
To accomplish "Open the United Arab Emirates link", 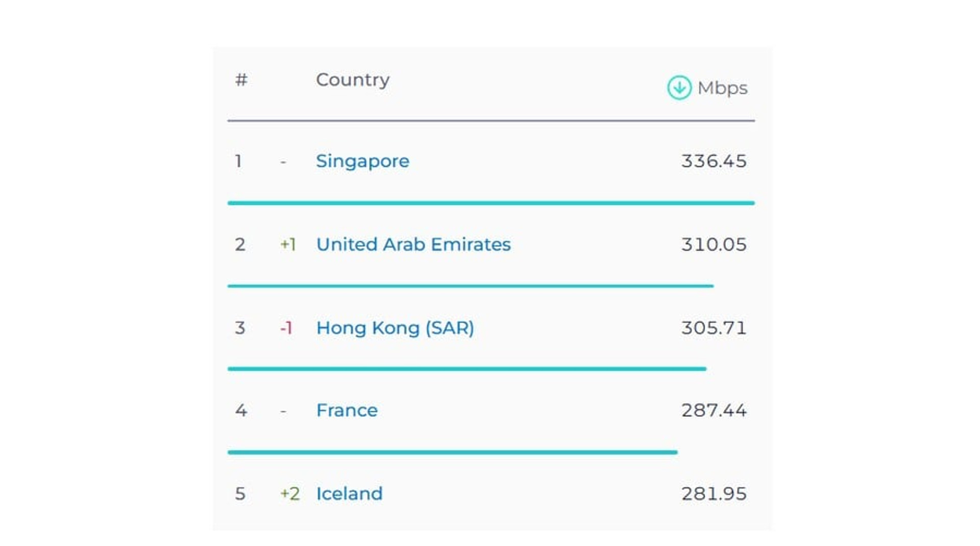I will point(413,245).
